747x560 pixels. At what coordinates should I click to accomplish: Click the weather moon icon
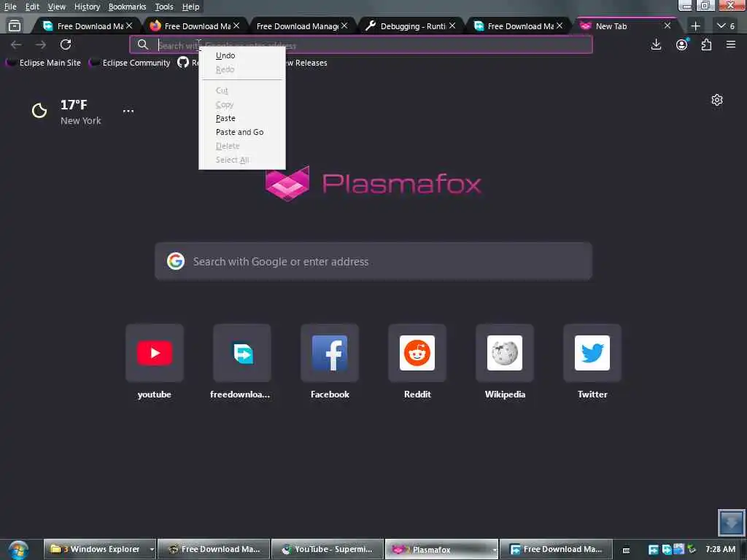[x=39, y=111]
